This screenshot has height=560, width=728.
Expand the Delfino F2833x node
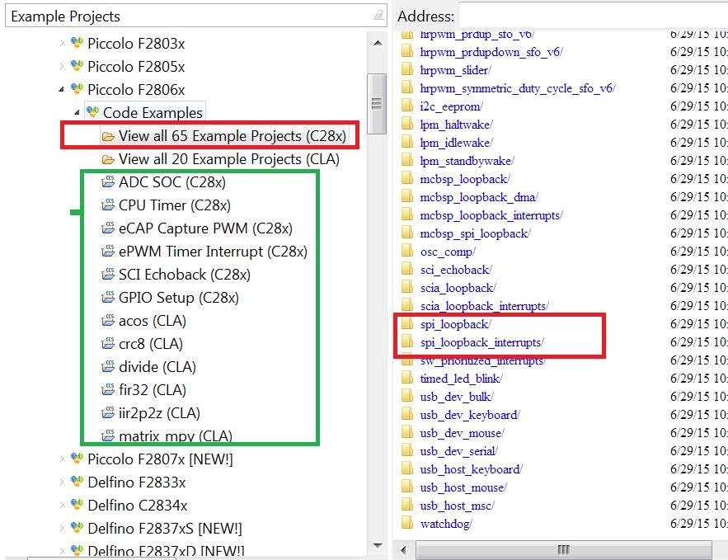62,482
